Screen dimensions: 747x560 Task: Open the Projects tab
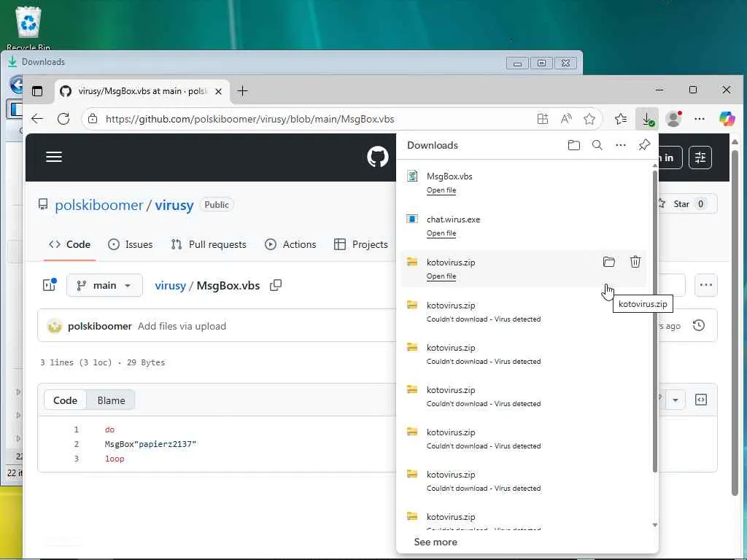pos(361,244)
